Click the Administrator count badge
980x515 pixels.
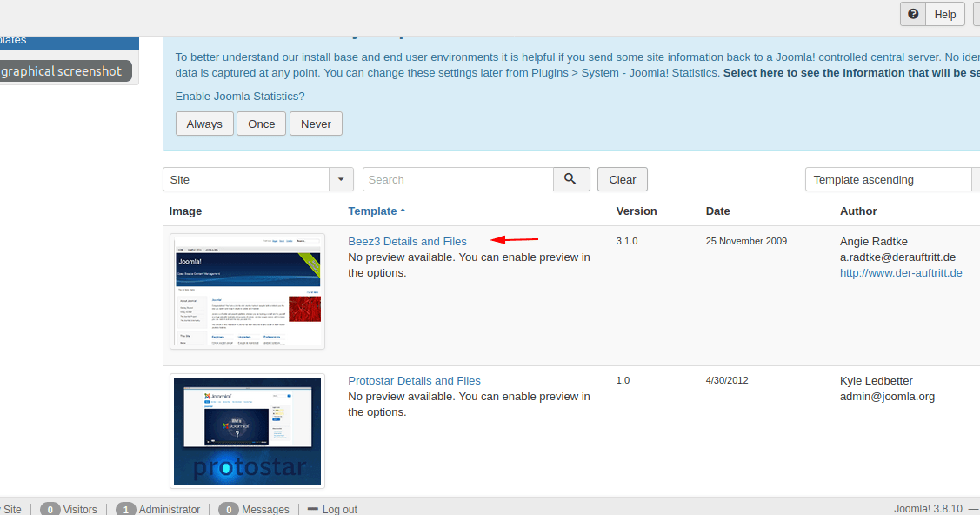click(x=126, y=509)
